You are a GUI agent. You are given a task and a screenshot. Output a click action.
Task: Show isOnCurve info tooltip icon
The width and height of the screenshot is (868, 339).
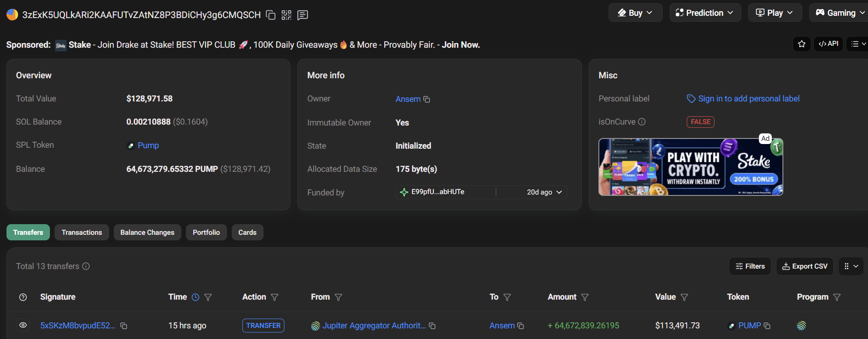click(x=642, y=122)
